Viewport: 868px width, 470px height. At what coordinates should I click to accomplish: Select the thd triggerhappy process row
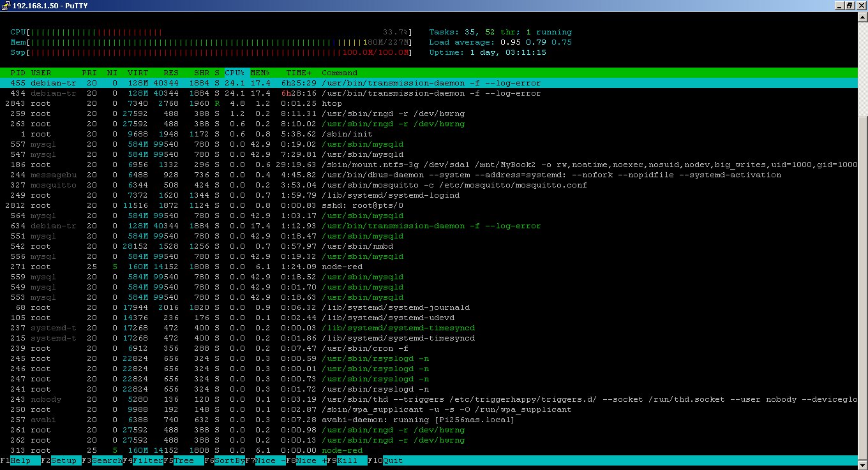pyautogui.click(x=429, y=399)
